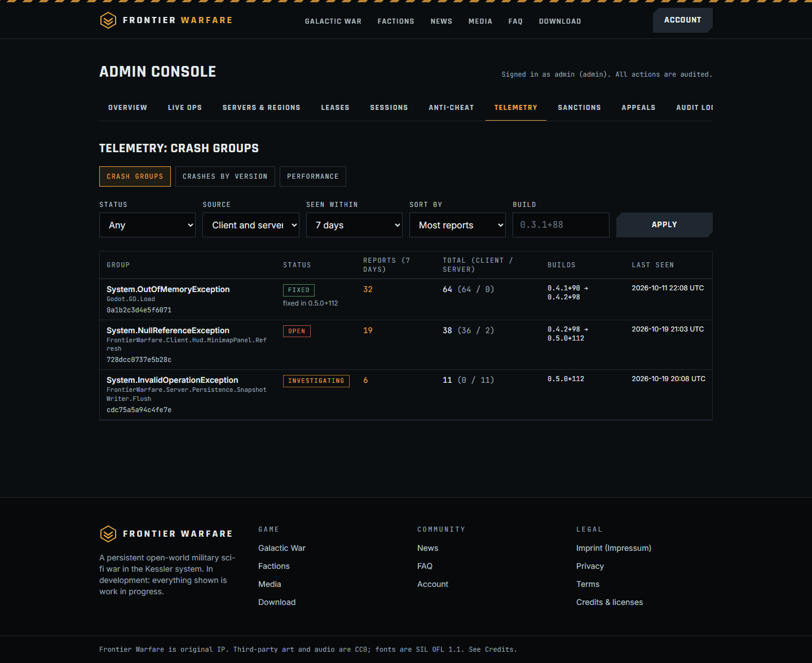This screenshot has height=663, width=812.
Task: Apply the crash group filters
Action: 664,225
